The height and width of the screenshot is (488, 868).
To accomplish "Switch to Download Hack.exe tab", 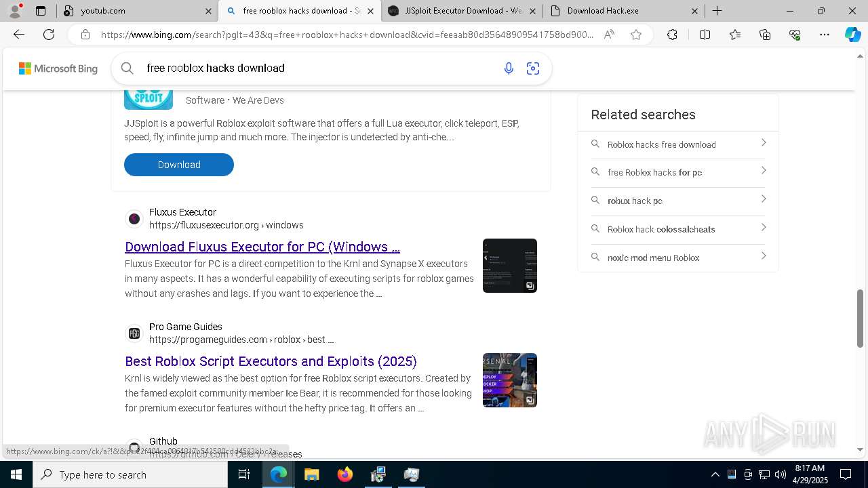I will tap(624, 11).
